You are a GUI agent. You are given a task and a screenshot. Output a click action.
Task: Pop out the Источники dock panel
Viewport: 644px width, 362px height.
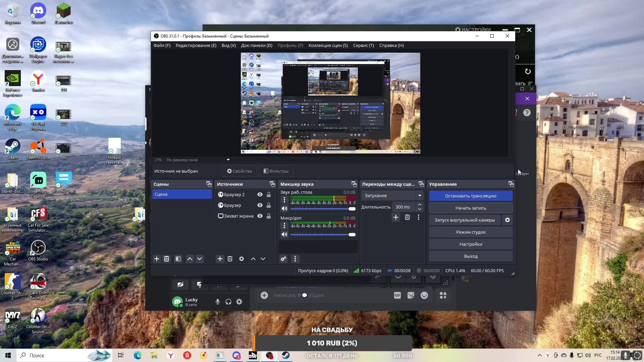(x=272, y=184)
